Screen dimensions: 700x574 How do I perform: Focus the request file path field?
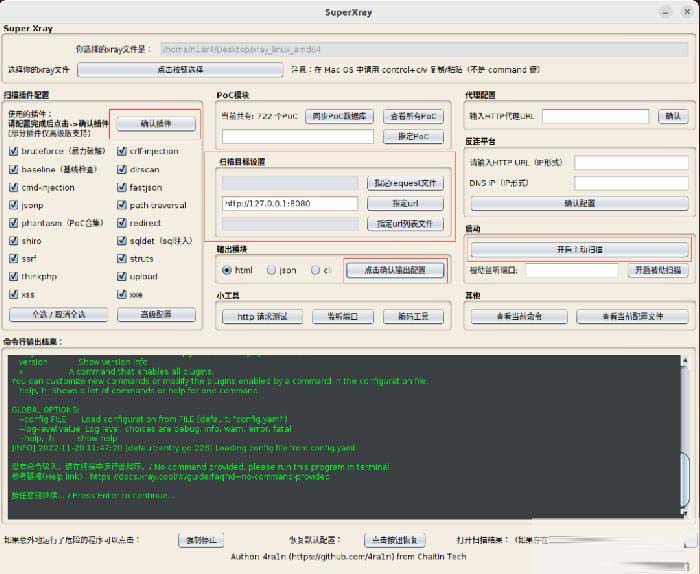(290, 183)
